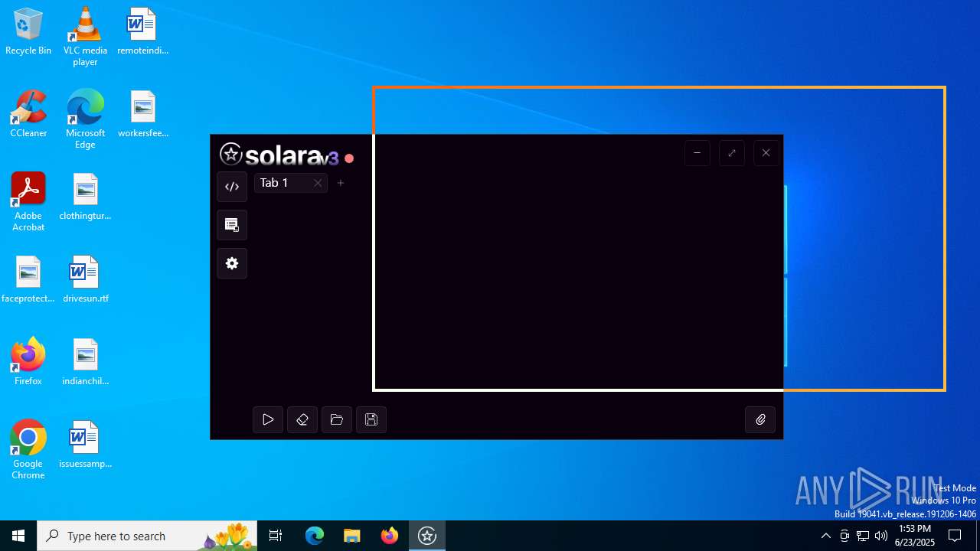Select the faceprotect... image file
Image resolution: width=980 pixels, height=551 pixels.
coord(28,279)
